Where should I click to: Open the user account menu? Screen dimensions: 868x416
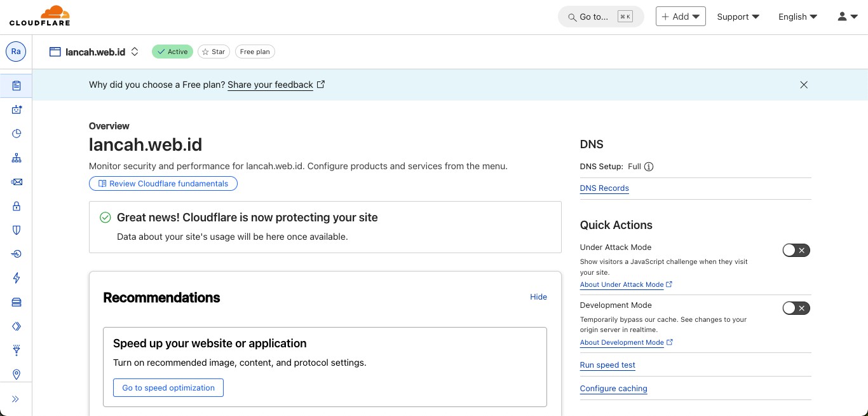(x=847, y=17)
